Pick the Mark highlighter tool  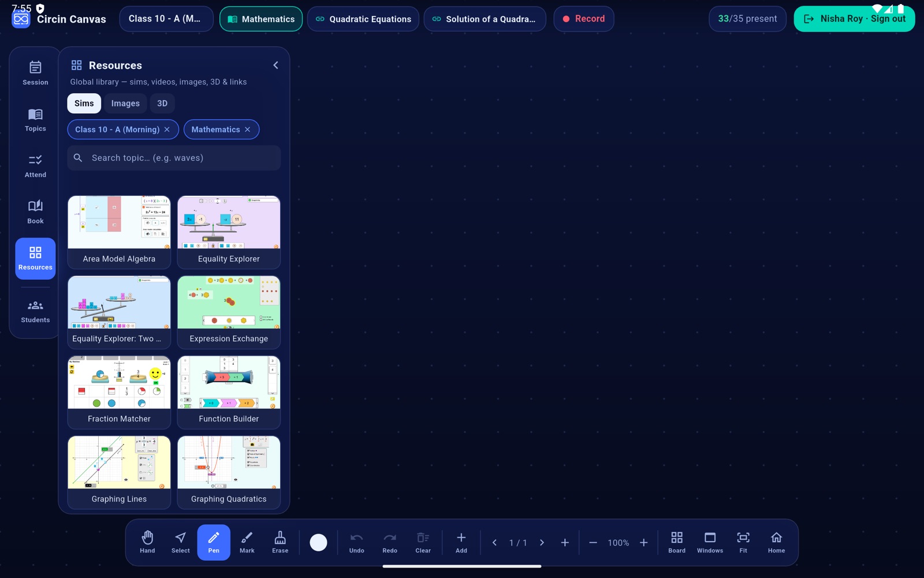[247, 542]
